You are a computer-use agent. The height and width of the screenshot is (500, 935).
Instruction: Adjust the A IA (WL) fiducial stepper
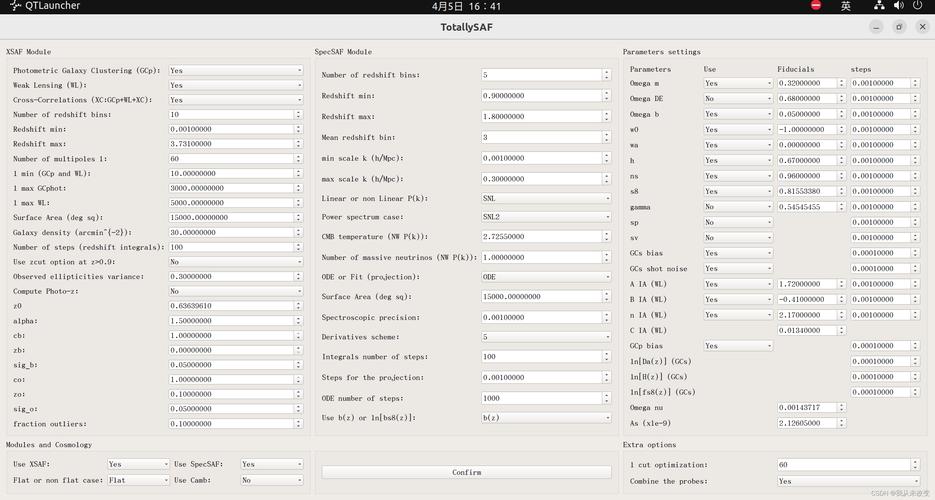(842, 284)
